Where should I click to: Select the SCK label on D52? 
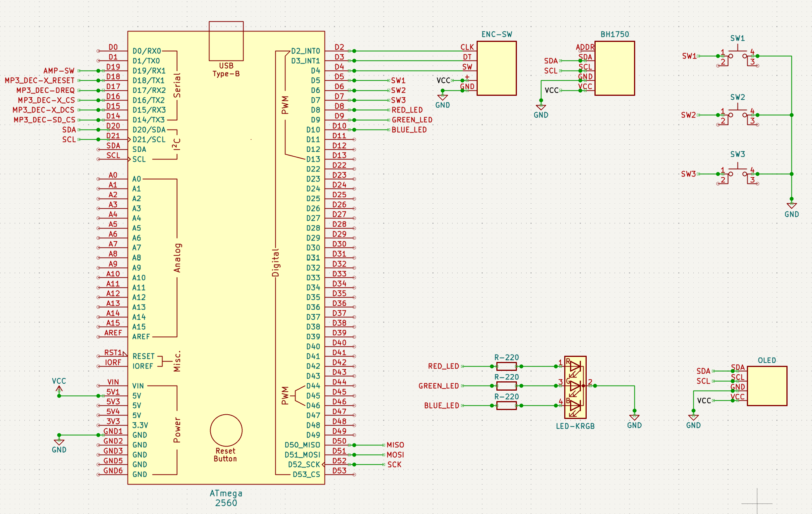click(394, 465)
